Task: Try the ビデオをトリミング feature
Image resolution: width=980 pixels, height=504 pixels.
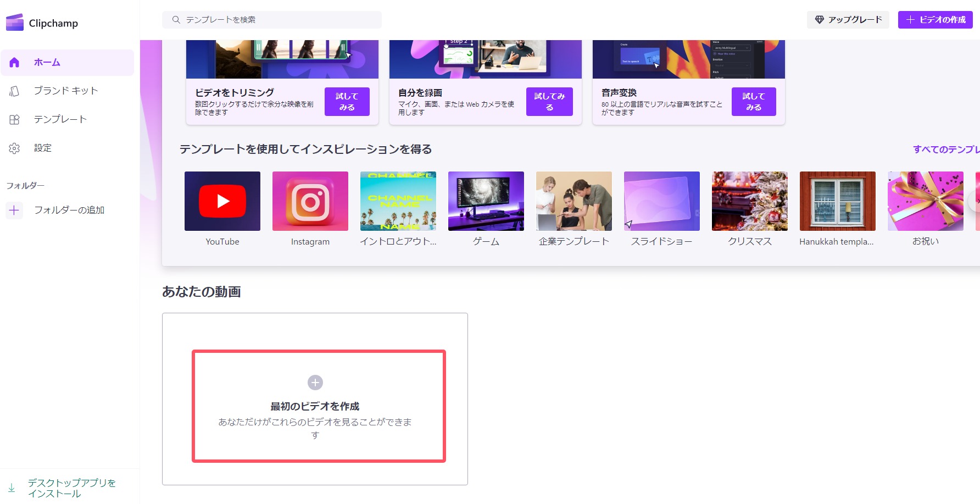Action: [347, 102]
